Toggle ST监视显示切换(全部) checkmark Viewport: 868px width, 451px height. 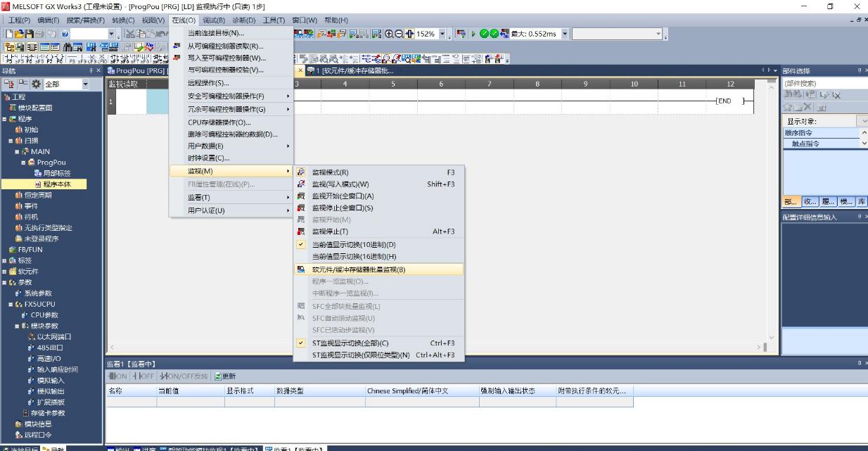[x=301, y=343]
